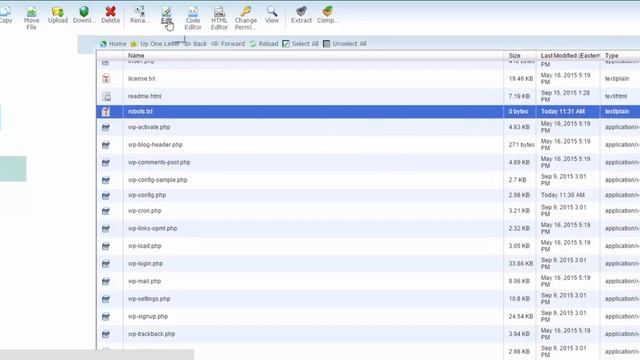Select the wp-login.php file
The width and height of the screenshot is (640, 360).
point(145,264)
